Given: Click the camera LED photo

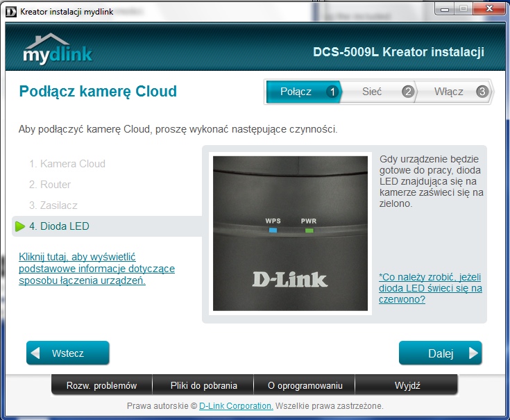Looking at the screenshot, I should [290, 233].
